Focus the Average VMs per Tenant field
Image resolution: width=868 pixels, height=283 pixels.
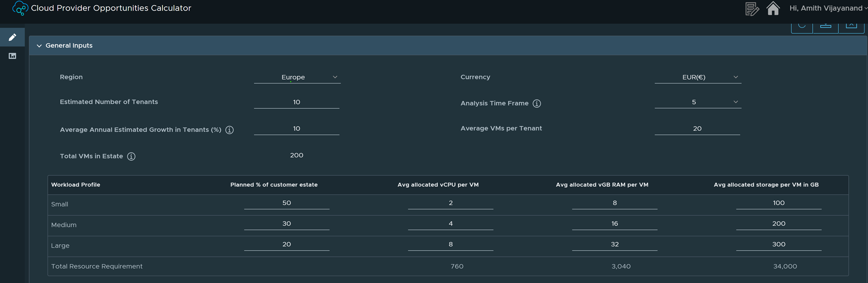coord(697,128)
